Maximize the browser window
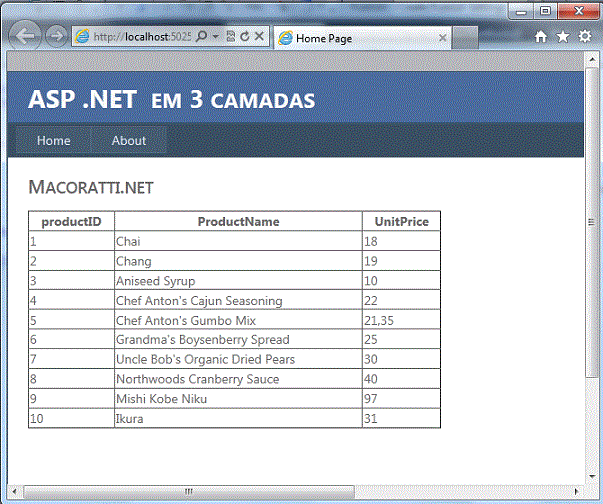 click(x=545, y=12)
